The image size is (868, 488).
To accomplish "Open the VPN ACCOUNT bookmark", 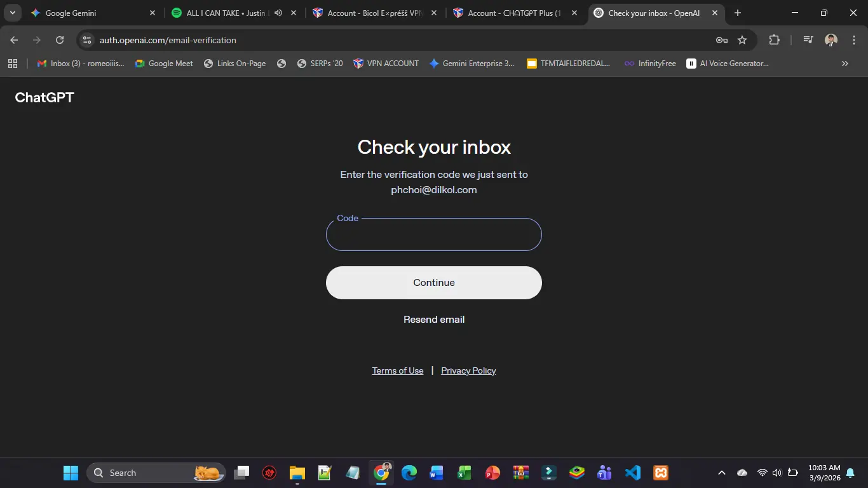I will coord(386,64).
